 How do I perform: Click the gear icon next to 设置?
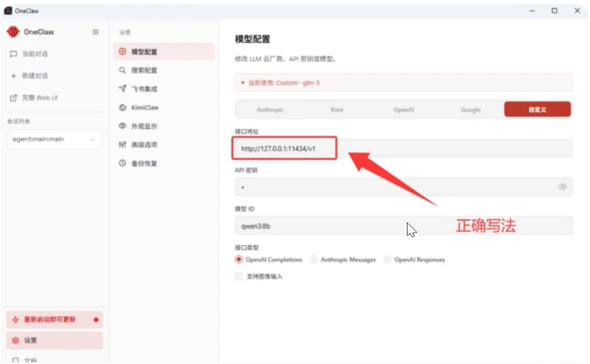coord(16,341)
